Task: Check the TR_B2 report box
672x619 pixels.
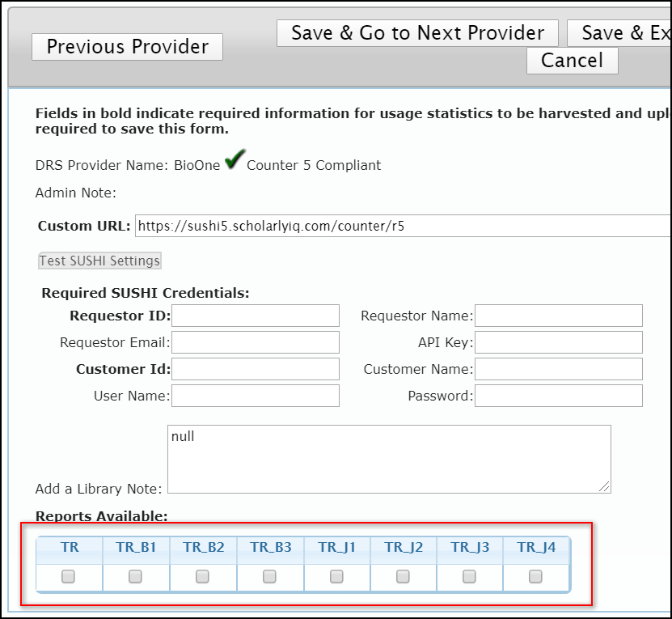Action: [x=203, y=576]
